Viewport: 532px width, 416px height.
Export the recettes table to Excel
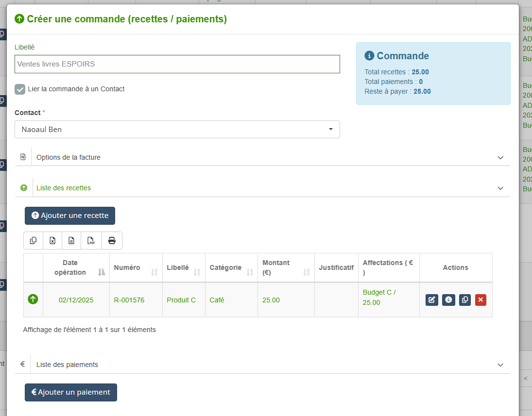click(52, 240)
